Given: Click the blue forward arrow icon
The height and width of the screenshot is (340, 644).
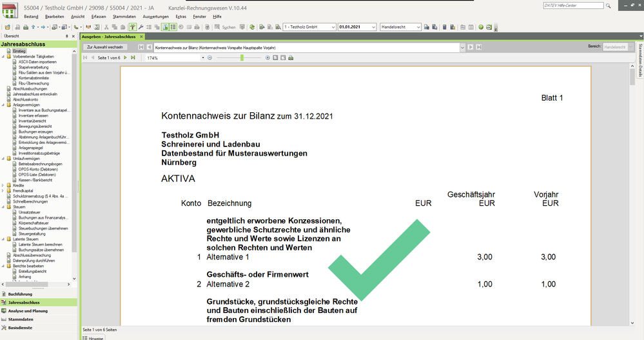Looking at the screenshot, I should pos(43,27).
